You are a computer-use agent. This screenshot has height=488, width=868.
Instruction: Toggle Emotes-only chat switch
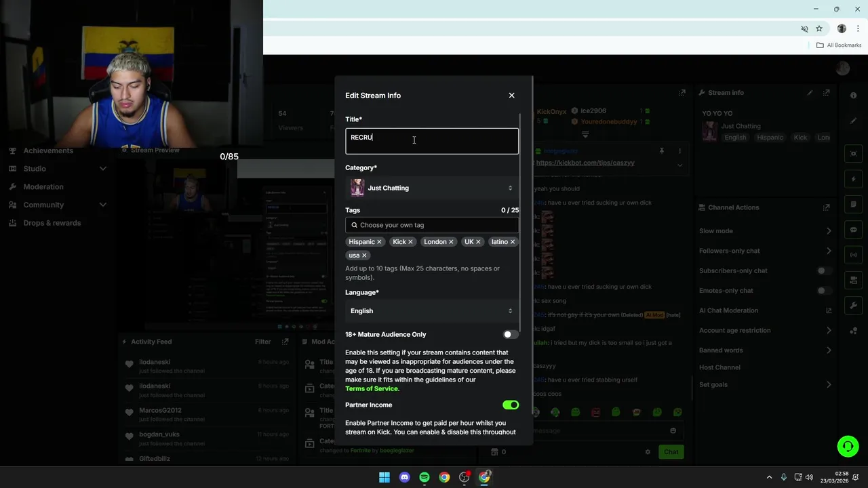824,291
